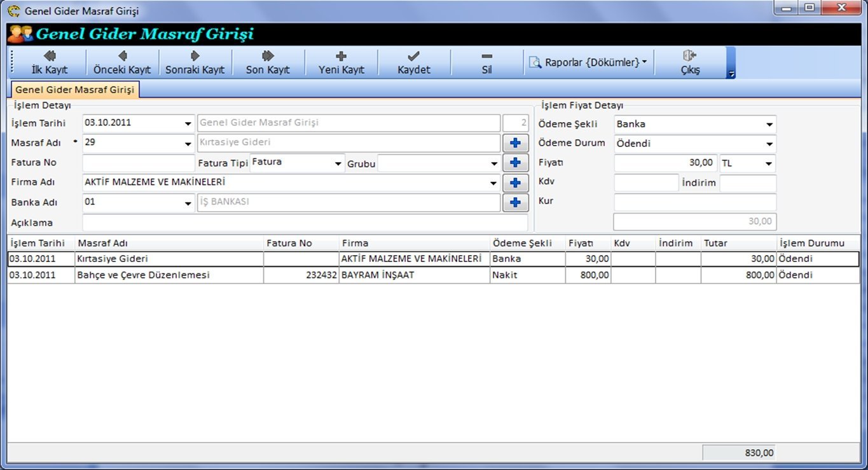Click the plus button beside Masraf Adı
Image resolution: width=868 pixels, height=470 pixels.
(515, 143)
